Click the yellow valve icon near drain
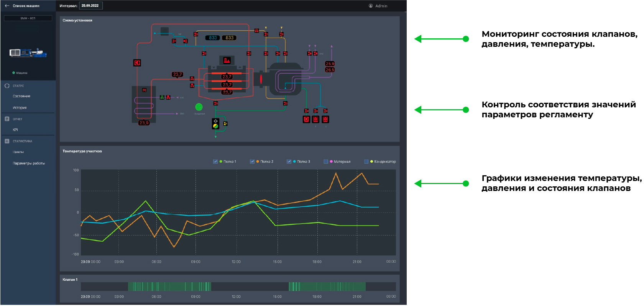Viewport: 644px width, 306px height. coord(225,123)
